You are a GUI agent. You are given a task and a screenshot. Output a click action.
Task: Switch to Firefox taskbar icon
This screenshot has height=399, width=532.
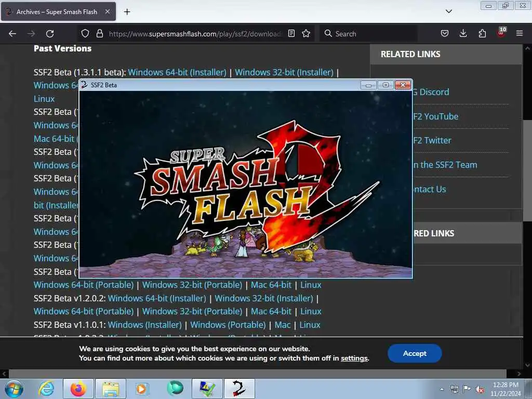78,389
